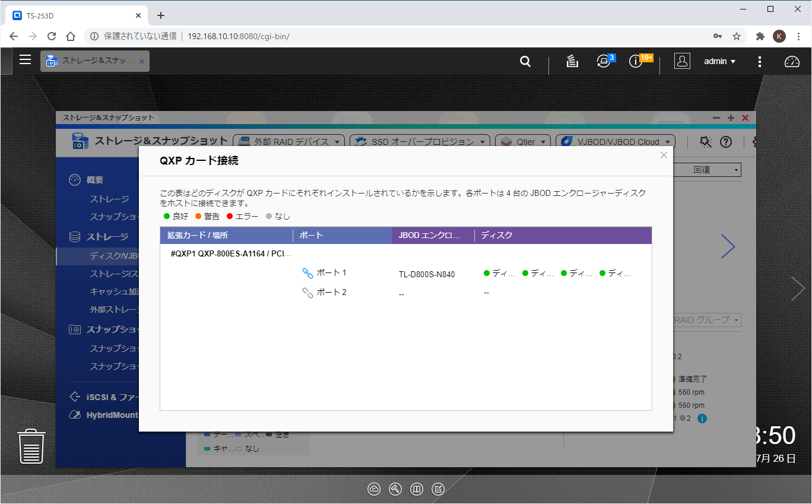Open Help via the question mark icon
Screen dimensions: 812x504
pos(725,142)
